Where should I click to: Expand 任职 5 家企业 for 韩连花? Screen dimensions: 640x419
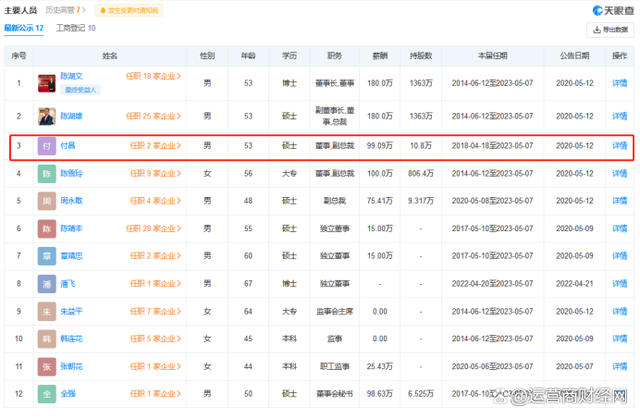156,339
